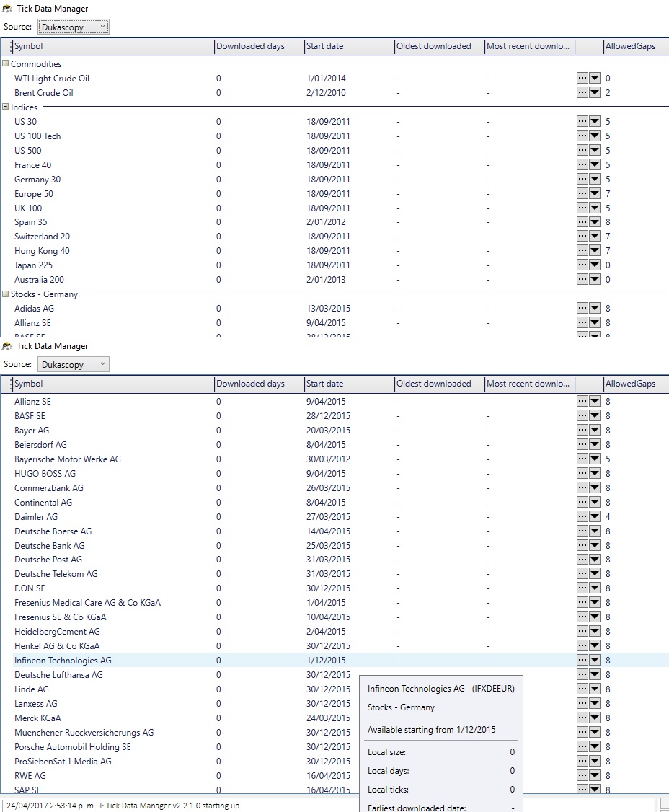Open the arrow dropdown for Deutsche Bank AG
Viewport: 669px width, 812px height.
[595, 546]
